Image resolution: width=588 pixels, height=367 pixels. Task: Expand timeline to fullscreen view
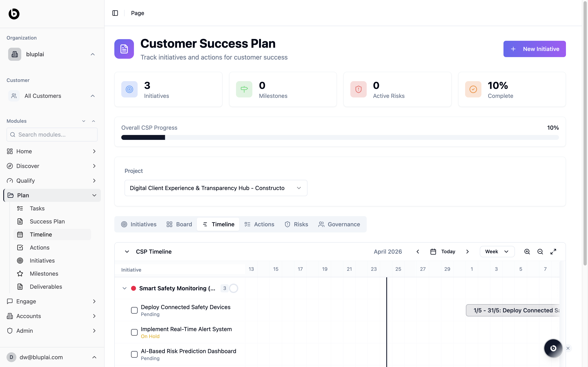553,252
